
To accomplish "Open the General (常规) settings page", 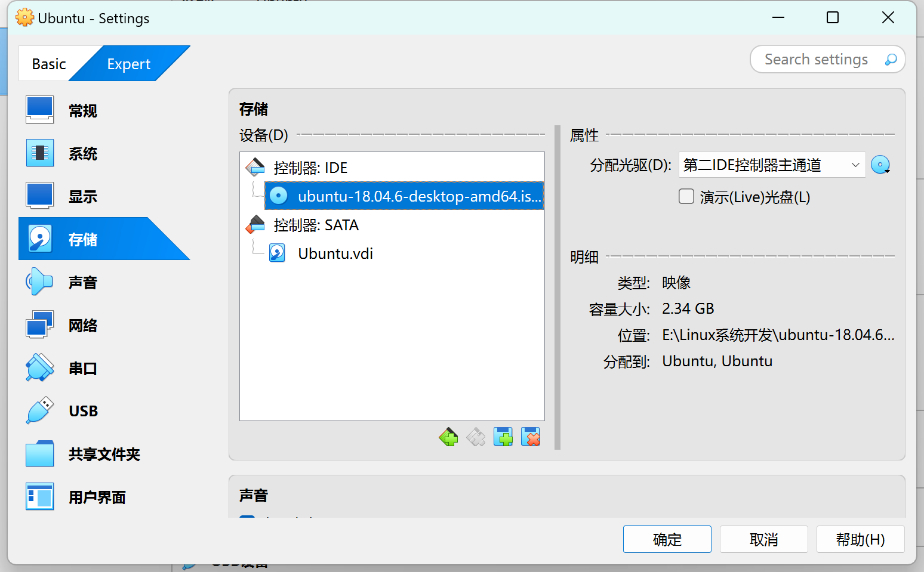I will point(83,110).
